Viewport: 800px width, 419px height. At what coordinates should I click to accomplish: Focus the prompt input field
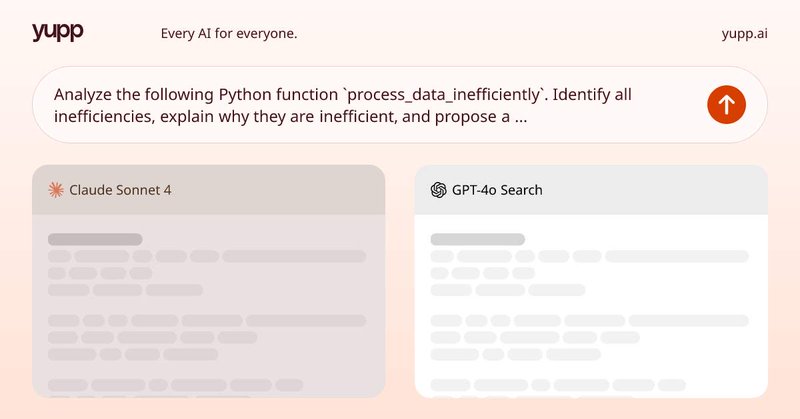click(370, 105)
